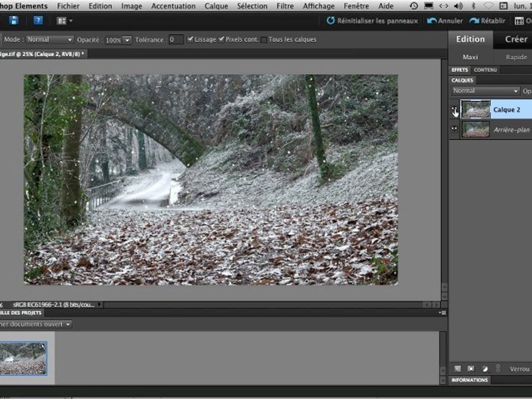Viewport: 532px width, 399px height.
Task: Click the Annuler undo arrow icon
Action: click(432, 21)
